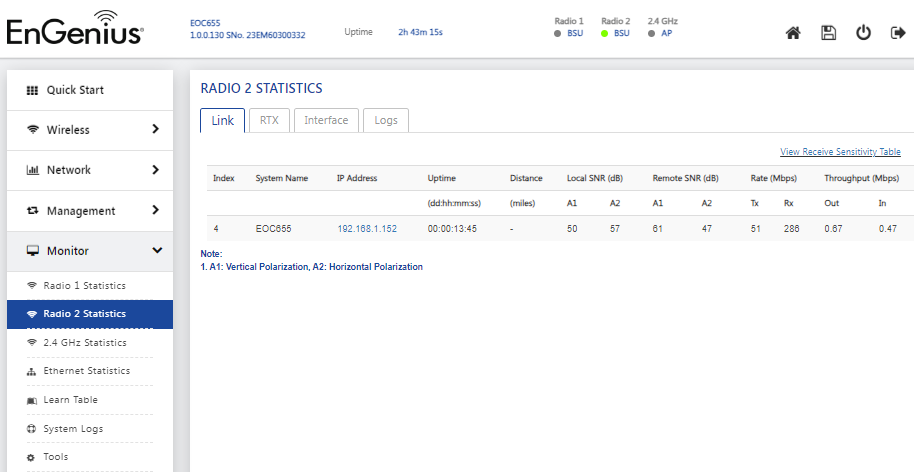This screenshot has height=472, width=914.
Task: Click the Network bar chart icon
Action: (33, 170)
